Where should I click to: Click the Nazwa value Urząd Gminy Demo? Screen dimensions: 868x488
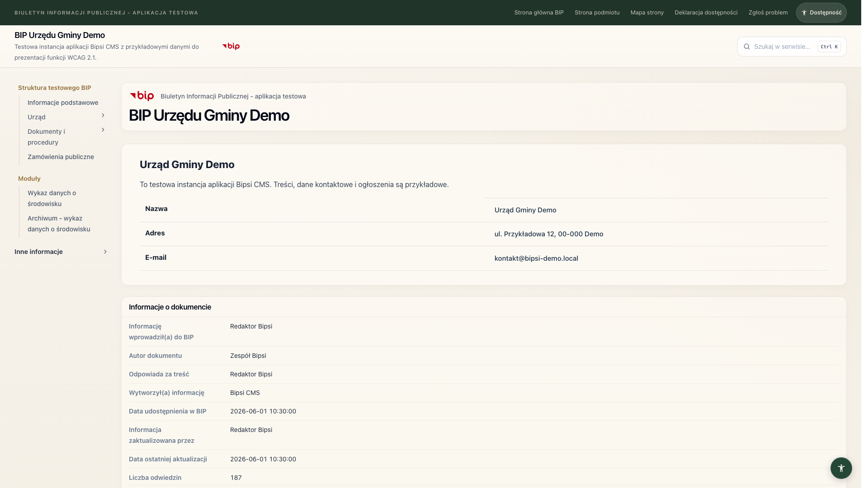click(x=525, y=210)
